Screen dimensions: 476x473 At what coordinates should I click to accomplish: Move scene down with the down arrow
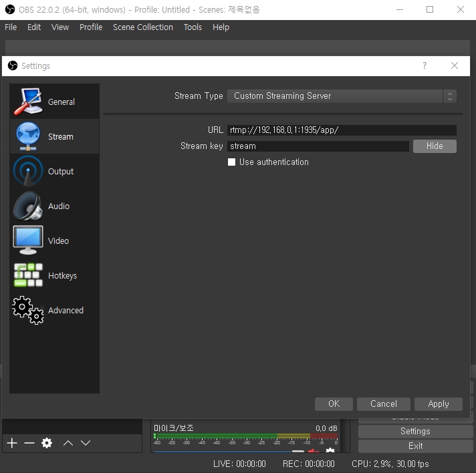(86, 443)
